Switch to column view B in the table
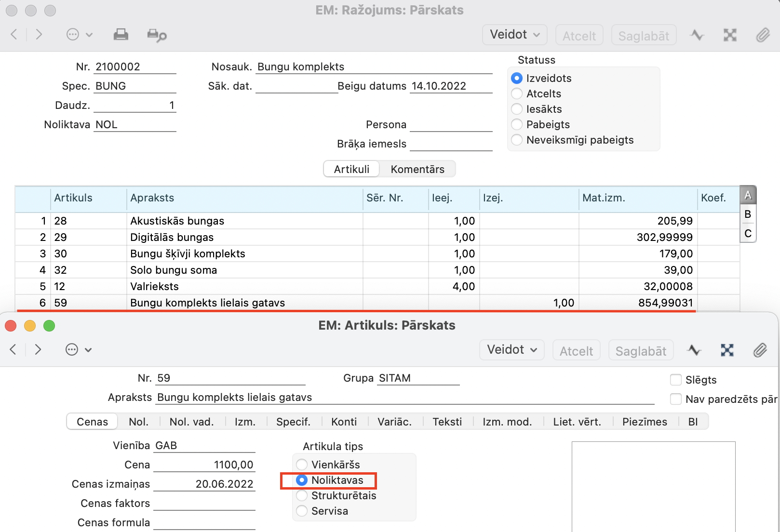 [748, 214]
